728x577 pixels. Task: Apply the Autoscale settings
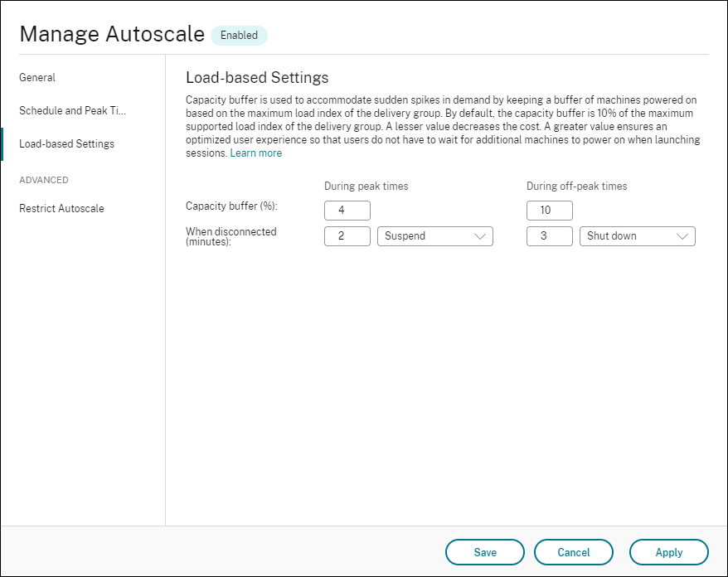point(669,551)
